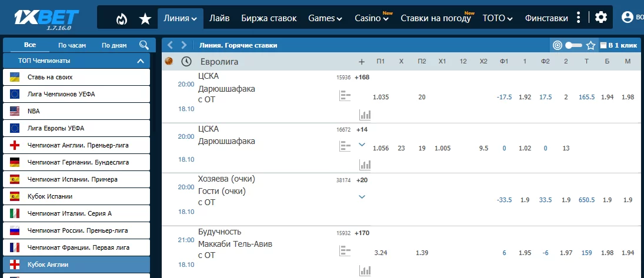
Task: Open Финставки section
Action: (546, 18)
